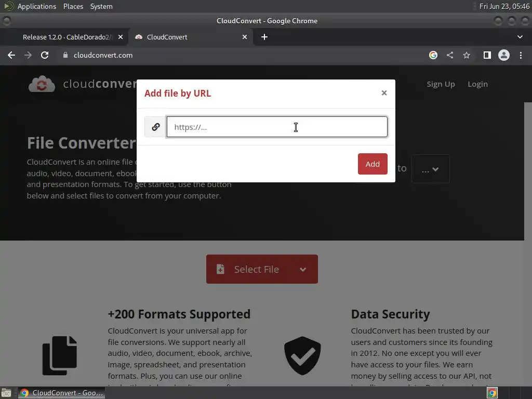Switch to Release 1.2.0 CableDorado2 tab
This screenshot has height=399, width=532.
pyautogui.click(x=67, y=37)
